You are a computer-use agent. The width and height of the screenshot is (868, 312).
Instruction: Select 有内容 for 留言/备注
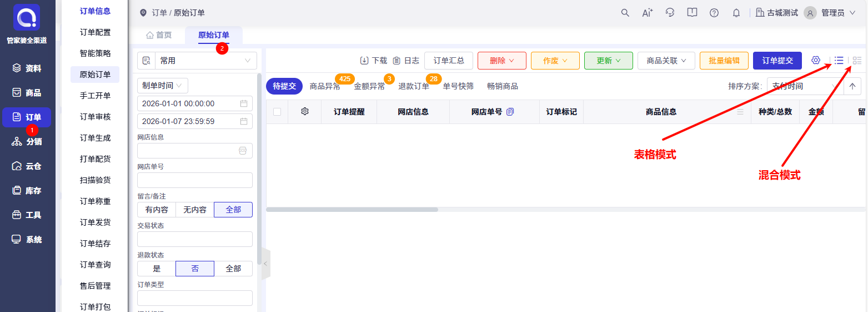coord(157,210)
